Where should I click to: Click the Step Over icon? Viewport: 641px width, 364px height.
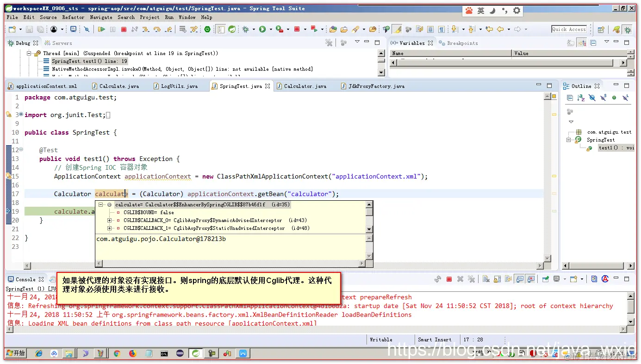click(x=157, y=29)
